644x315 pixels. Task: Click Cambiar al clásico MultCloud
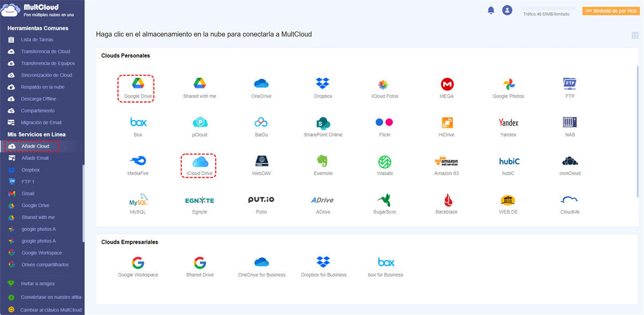(50, 310)
